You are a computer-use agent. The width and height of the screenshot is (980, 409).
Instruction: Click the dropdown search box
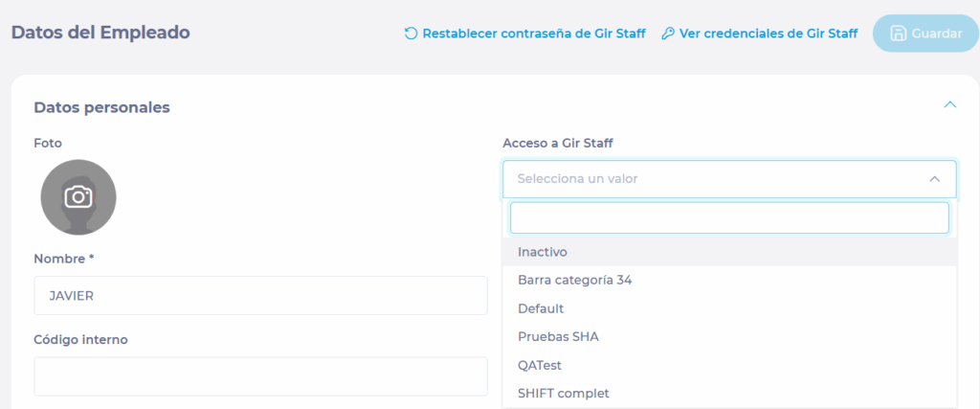coord(729,217)
